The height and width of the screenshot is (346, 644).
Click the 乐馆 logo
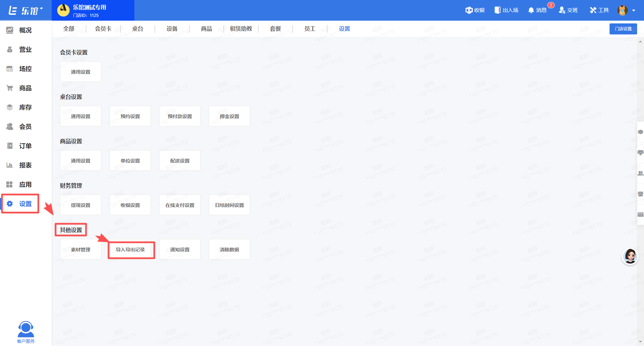25,10
